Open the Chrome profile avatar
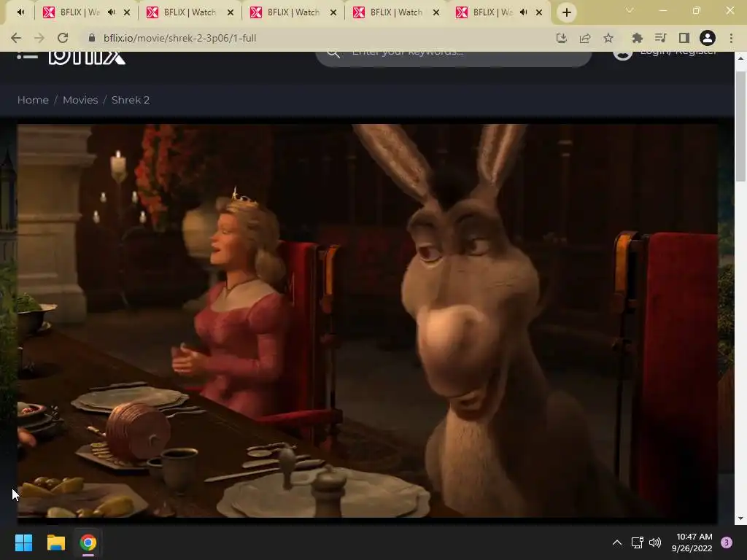 [x=708, y=38]
